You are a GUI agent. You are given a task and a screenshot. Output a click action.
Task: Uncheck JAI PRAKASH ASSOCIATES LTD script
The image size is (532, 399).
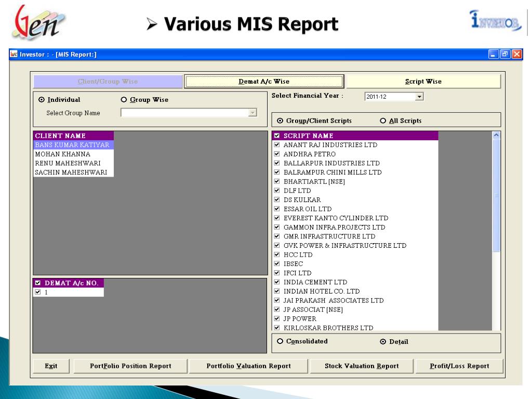[277, 301]
